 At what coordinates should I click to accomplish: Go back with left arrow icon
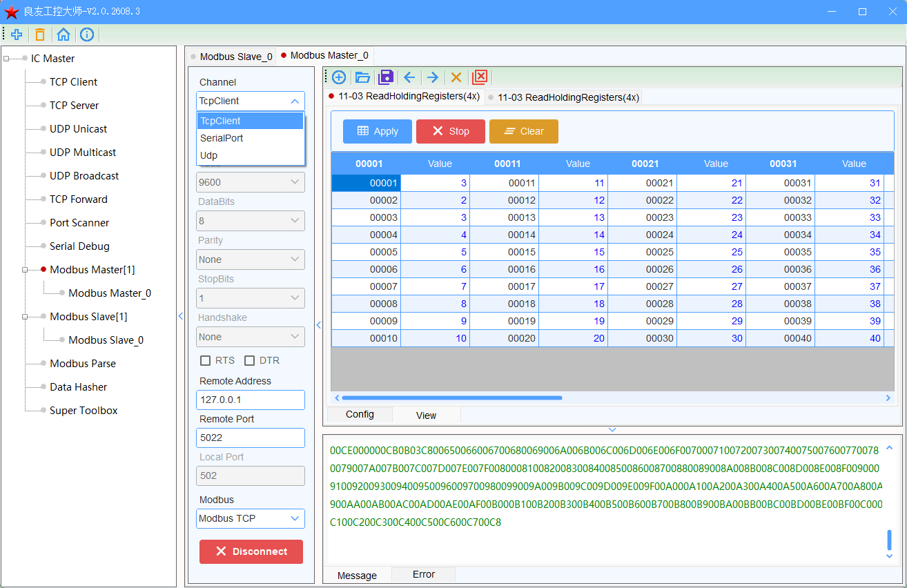pyautogui.click(x=409, y=77)
